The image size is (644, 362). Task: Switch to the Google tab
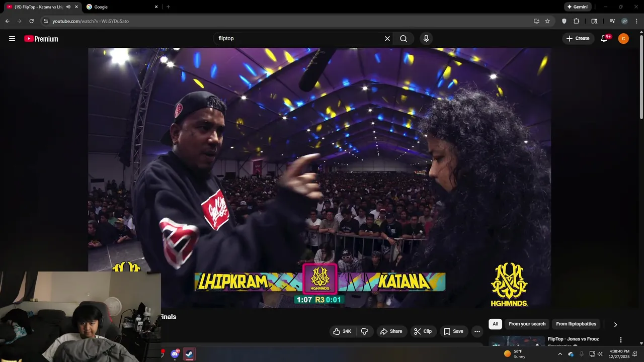(x=121, y=7)
